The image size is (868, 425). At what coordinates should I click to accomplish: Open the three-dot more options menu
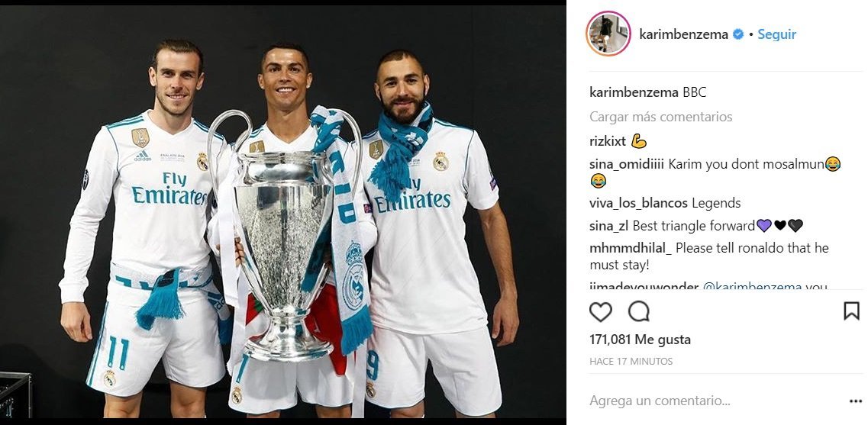[x=855, y=401]
